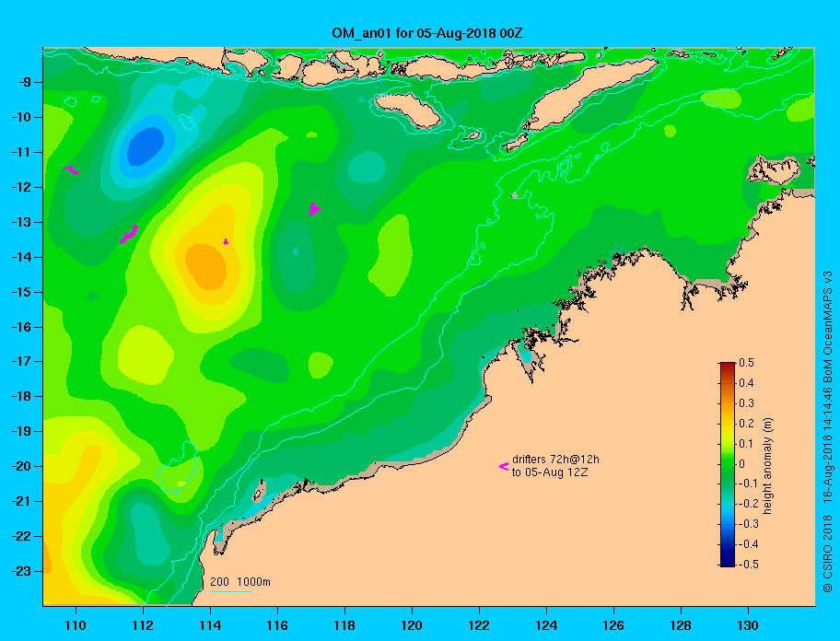
Task: Click latitude label -20
Action: (x=22, y=466)
